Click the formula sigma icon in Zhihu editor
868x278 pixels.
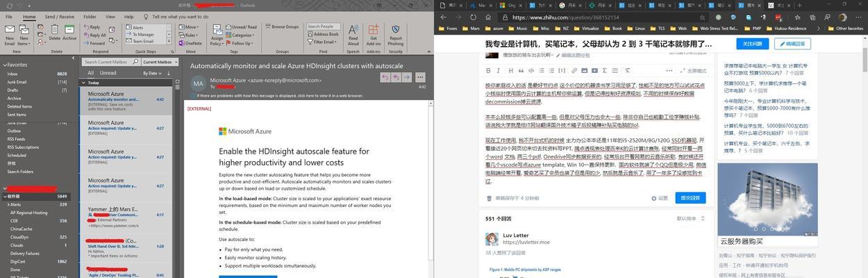pos(605,70)
